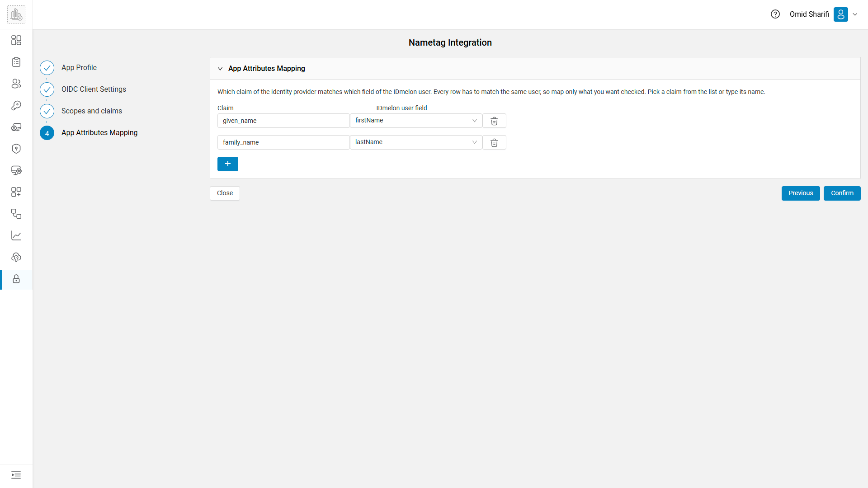Image resolution: width=868 pixels, height=488 pixels.
Task: Open the firstName user field dropdown
Action: tap(416, 121)
